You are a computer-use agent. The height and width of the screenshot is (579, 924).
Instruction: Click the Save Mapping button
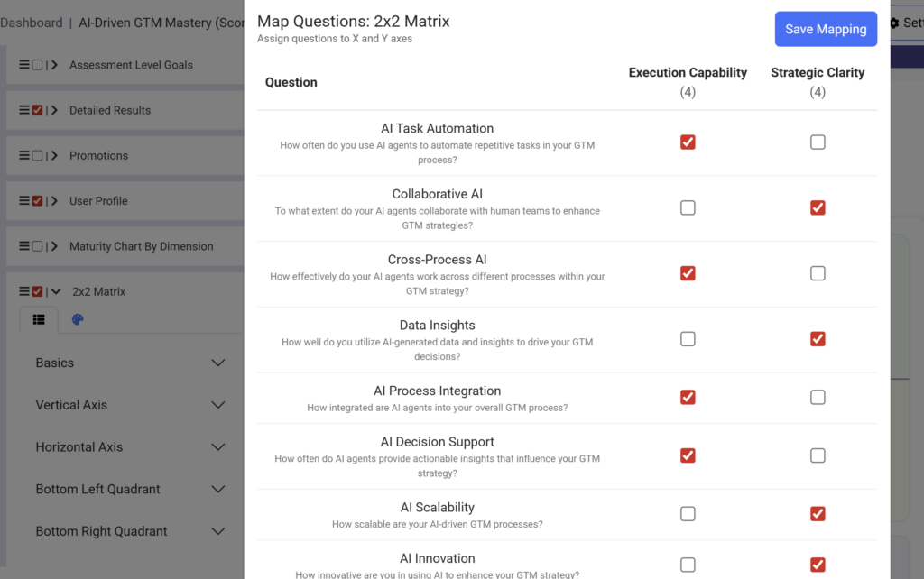825,29
